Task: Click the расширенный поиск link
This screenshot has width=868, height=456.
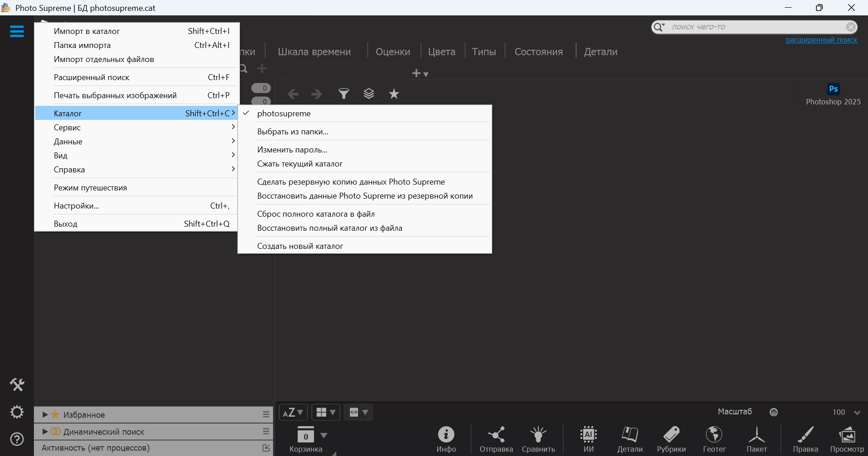Action: [821, 40]
